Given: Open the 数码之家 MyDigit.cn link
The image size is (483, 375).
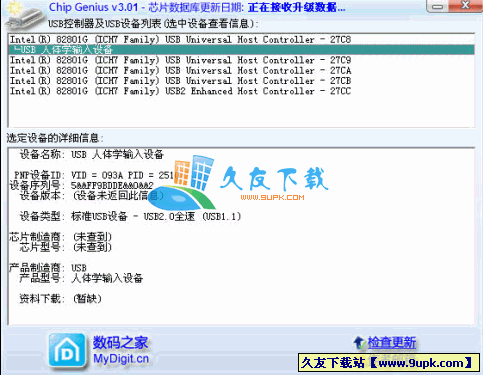Looking at the screenshot, I should coord(121,351).
